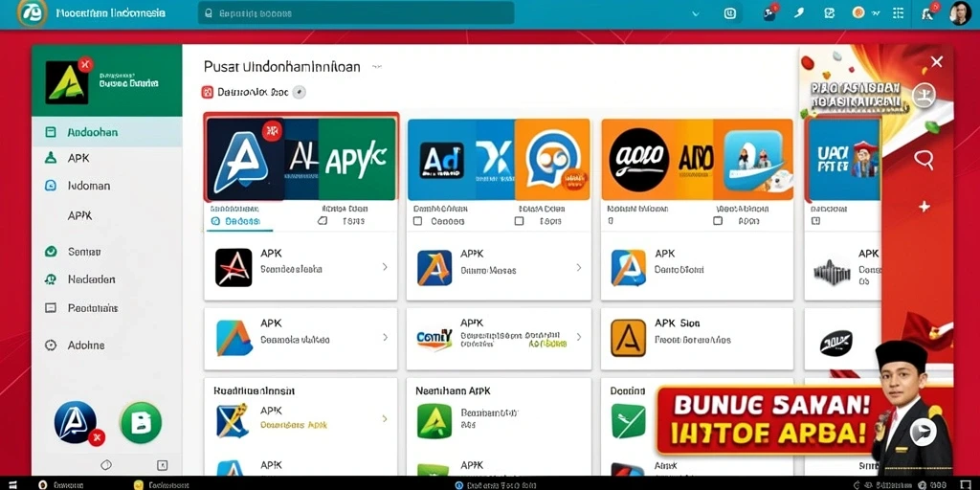Click the centered taskbar item with blue icon
Screen dimensions: 980x490
point(498,484)
